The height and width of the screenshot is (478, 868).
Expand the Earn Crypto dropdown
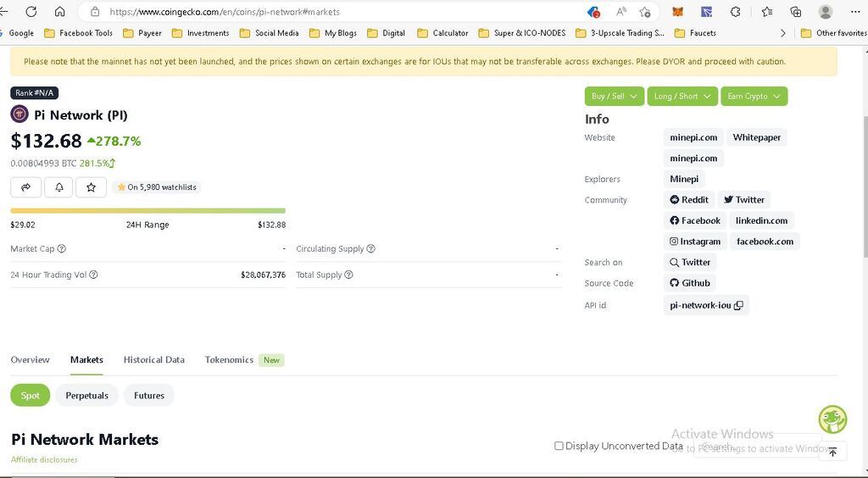point(754,97)
